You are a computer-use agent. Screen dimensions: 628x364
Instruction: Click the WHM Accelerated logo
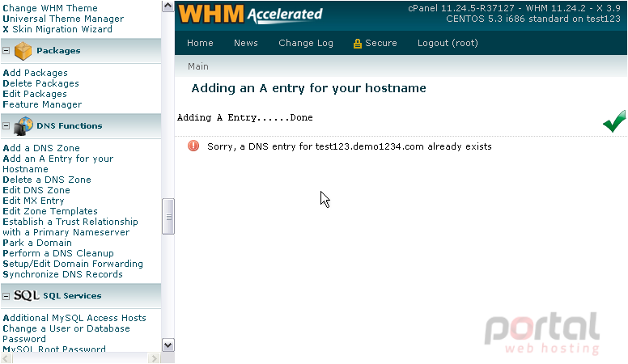pyautogui.click(x=250, y=14)
